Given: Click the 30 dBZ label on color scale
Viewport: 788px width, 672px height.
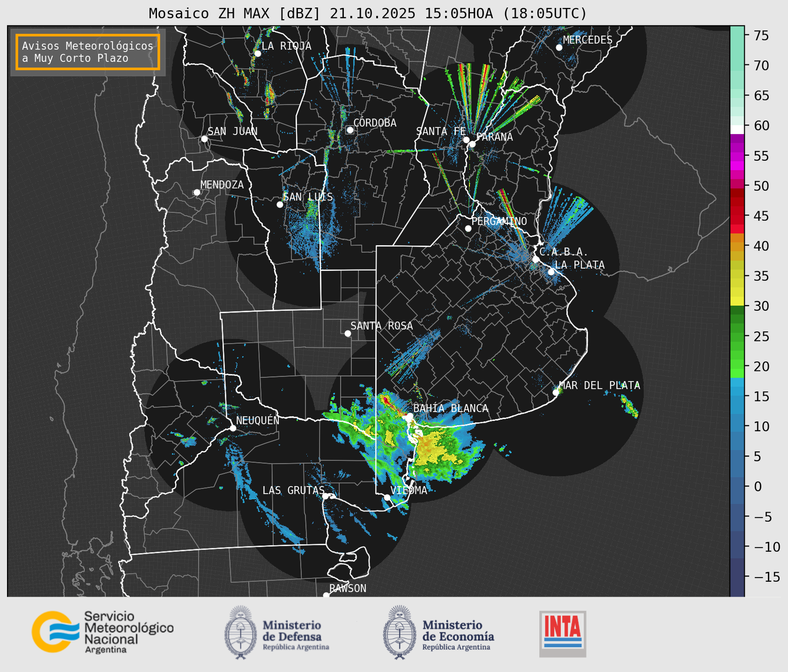Looking at the screenshot, I should [x=761, y=306].
